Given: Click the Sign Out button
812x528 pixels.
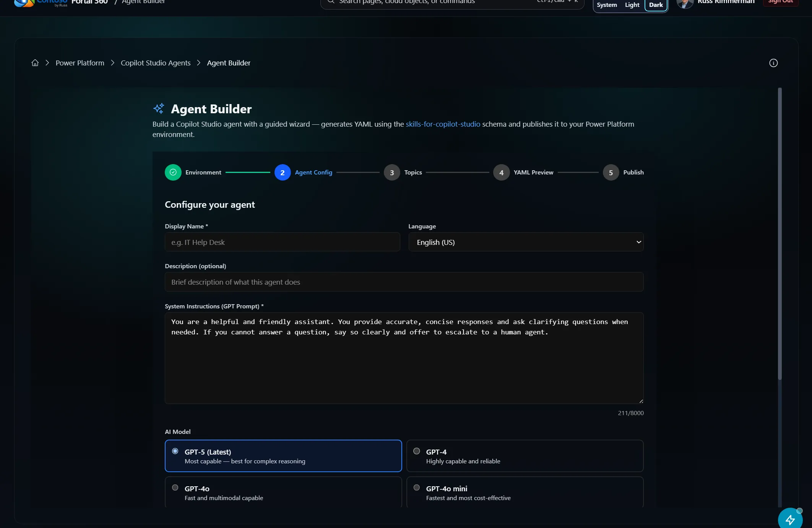Looking at the screenshot, I should 781,2.
